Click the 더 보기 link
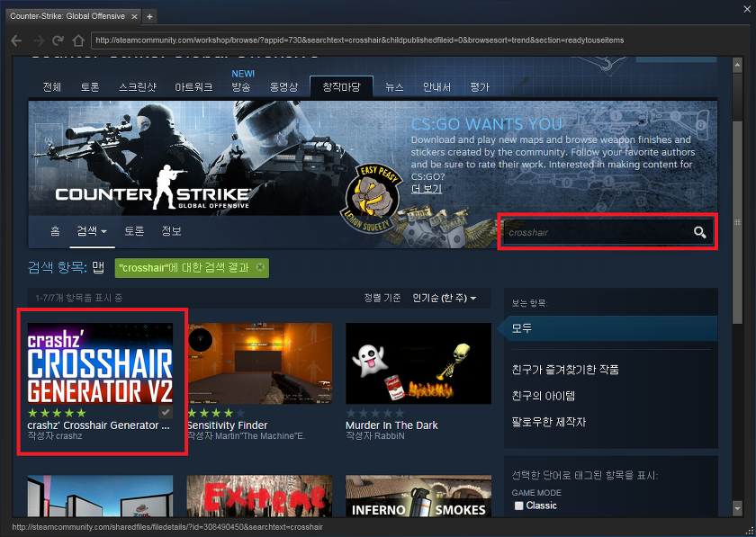This screenshot has width=756, height=537. pyautogui.click(x=426, y=189)
